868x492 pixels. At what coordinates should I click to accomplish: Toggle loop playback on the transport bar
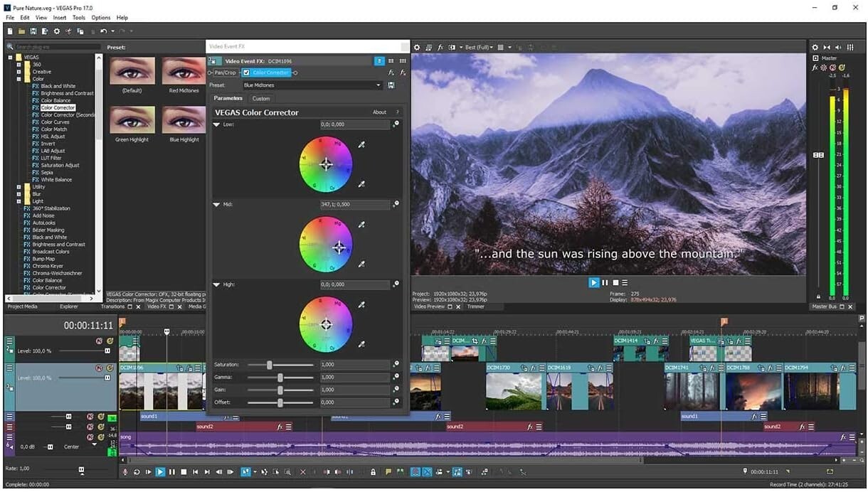click(x=137, y=471)
